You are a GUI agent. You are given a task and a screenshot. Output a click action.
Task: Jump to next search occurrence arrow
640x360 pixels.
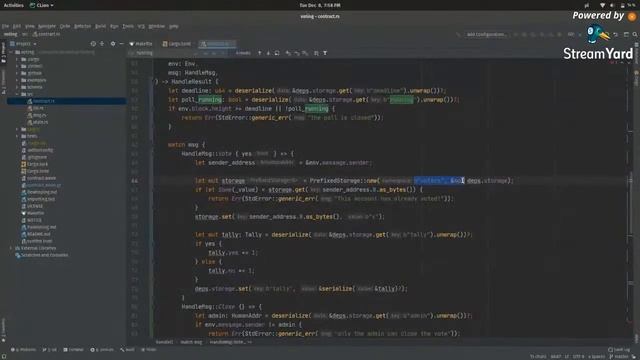click(268, 53)
